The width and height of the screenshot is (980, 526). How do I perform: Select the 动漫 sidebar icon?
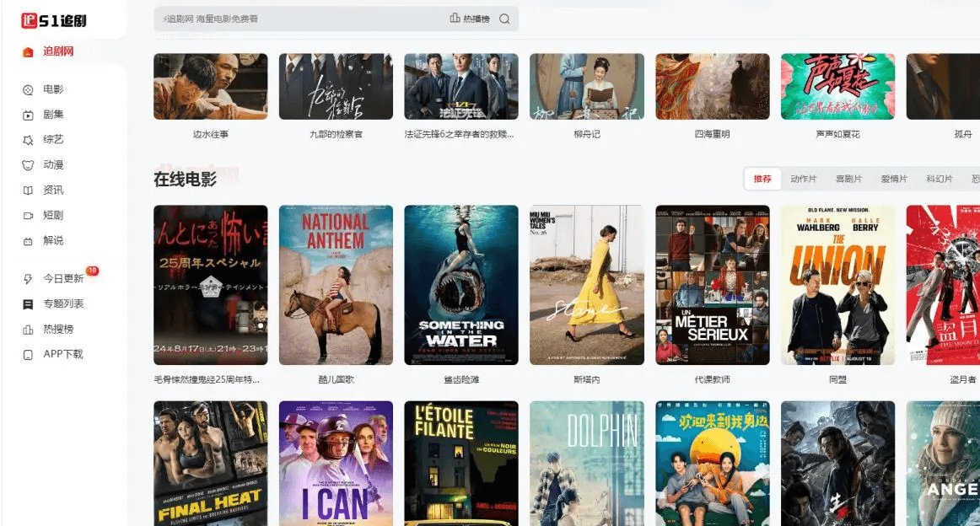(x=28, y=165)
